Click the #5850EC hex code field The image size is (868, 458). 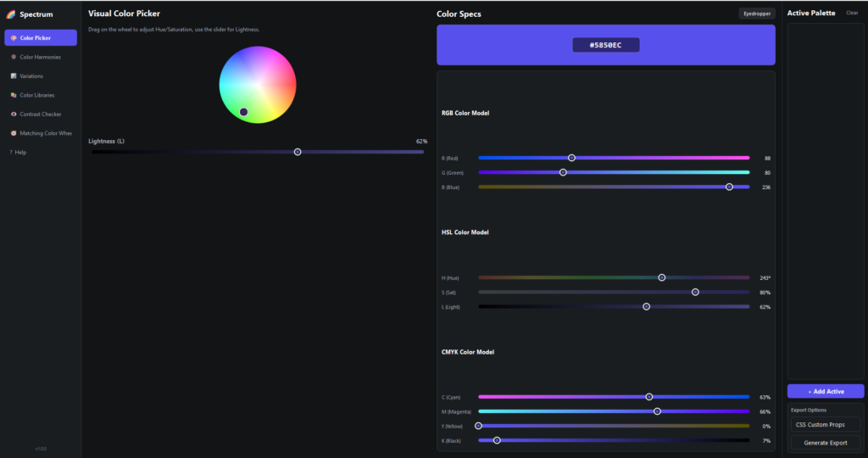coord(605,45)
